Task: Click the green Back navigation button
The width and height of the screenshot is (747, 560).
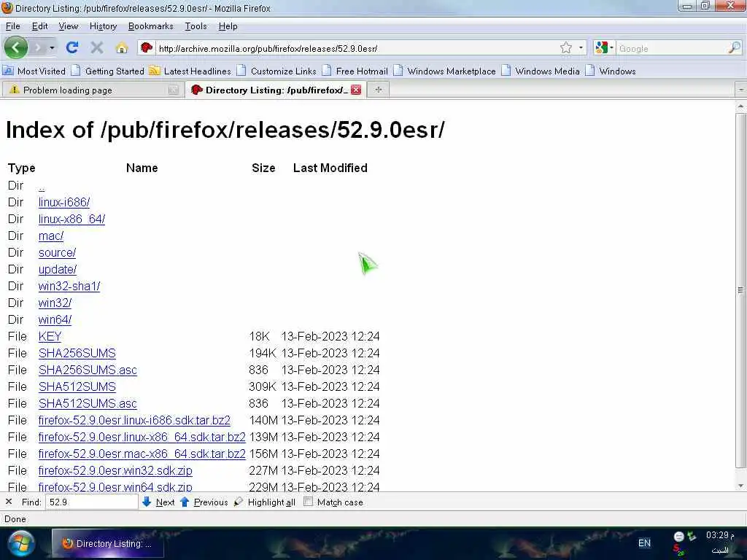Action: 16,47
